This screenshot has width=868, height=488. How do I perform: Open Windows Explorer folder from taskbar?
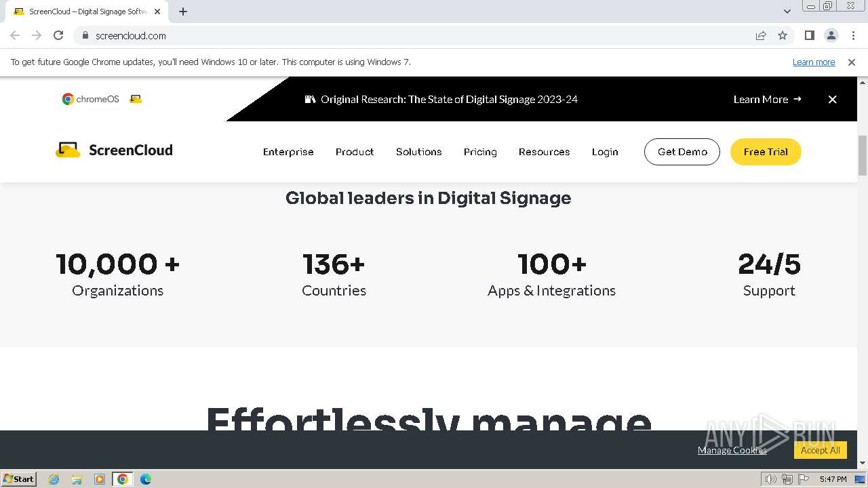pos(77,479)
